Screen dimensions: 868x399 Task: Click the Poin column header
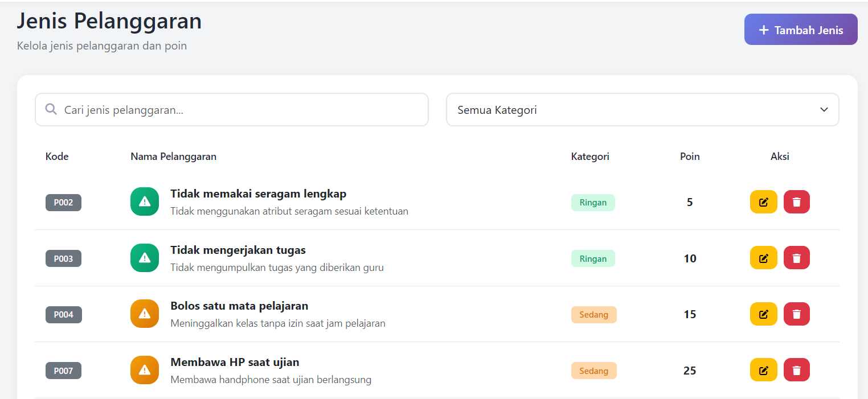point(690,157)
